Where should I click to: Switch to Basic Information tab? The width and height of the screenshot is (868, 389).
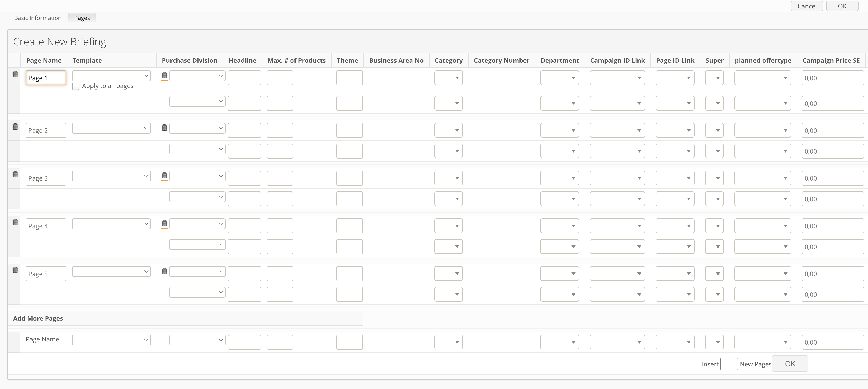[38, 18]
